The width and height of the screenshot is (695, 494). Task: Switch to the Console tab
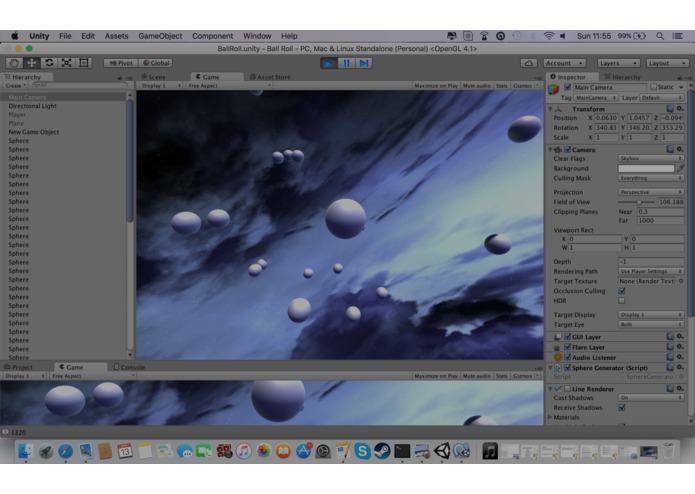[129, 367]
